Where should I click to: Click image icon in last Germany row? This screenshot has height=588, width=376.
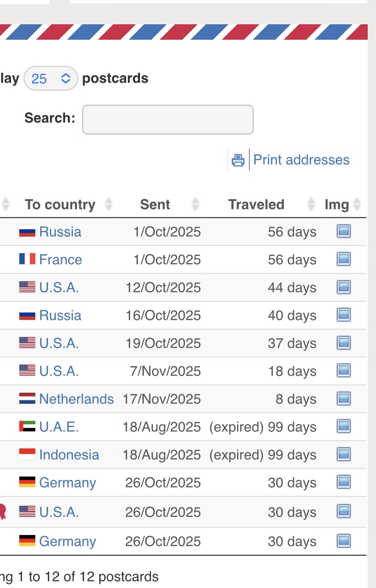(x=343, y=541)
